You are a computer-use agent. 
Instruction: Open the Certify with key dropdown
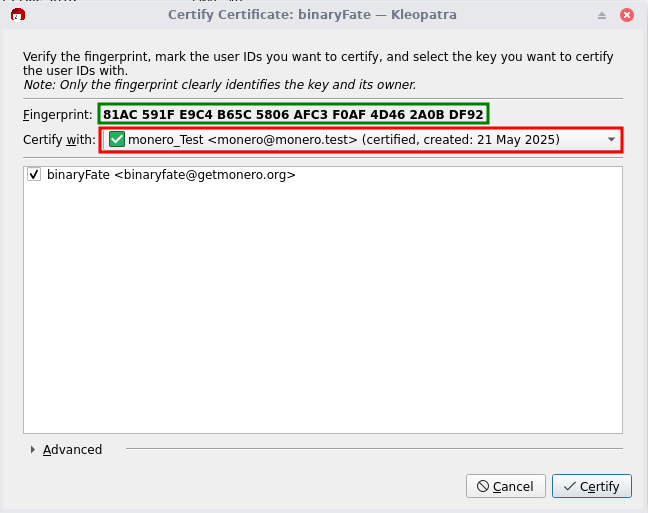click(361, 140)
